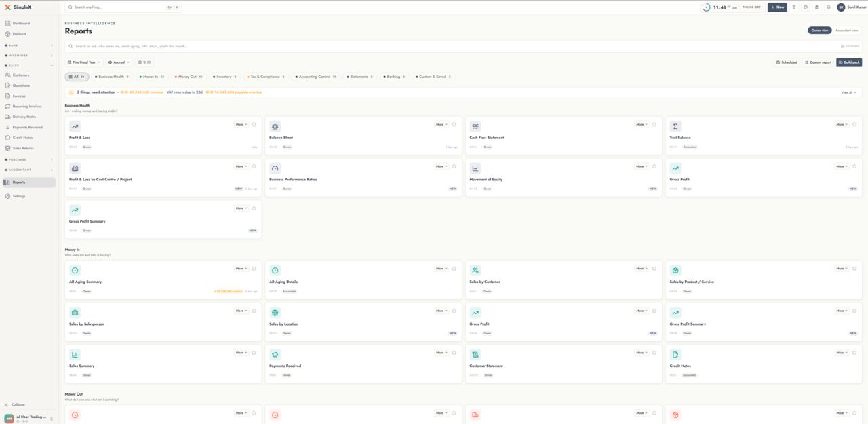Click the Trial Balance sigma icon
This screenshot has height=424, width=868.
(675, 126)
